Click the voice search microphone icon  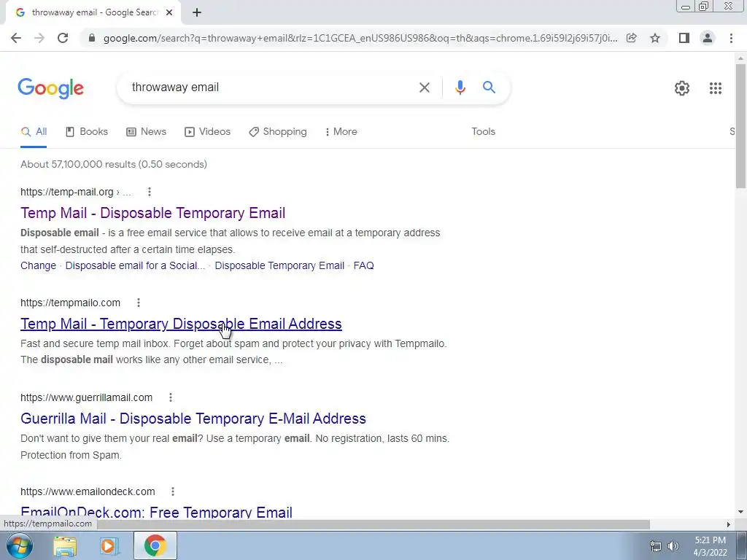(460, 87)
